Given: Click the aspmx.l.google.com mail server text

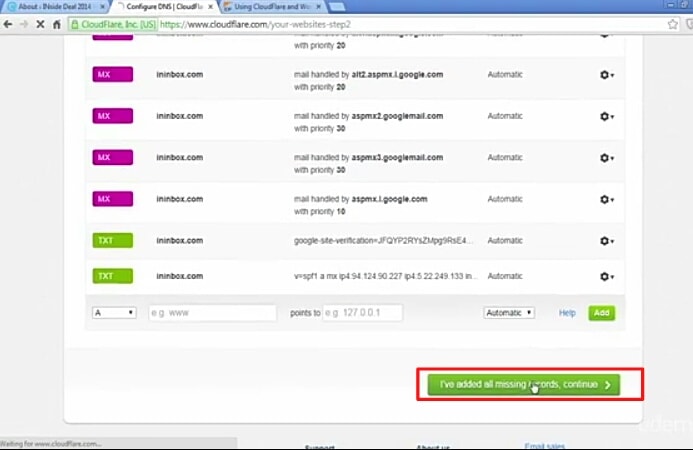Looking at the screenshot, I should (389, 199).
